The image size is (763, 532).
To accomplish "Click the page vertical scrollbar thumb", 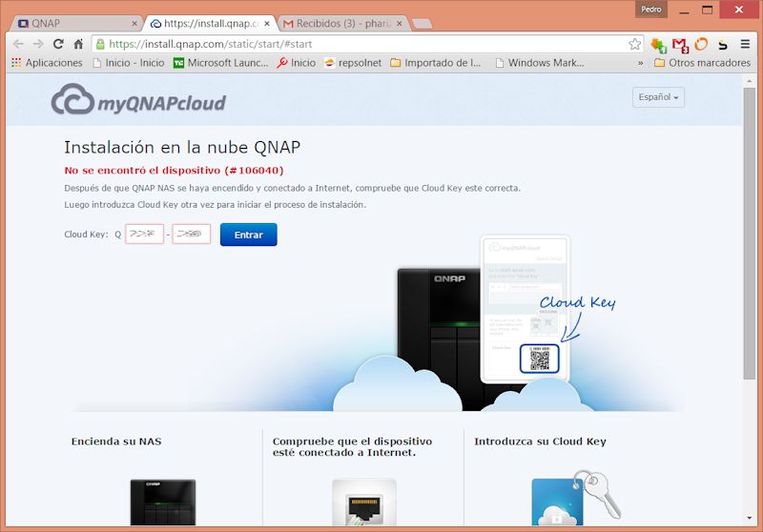I will 749,234.
